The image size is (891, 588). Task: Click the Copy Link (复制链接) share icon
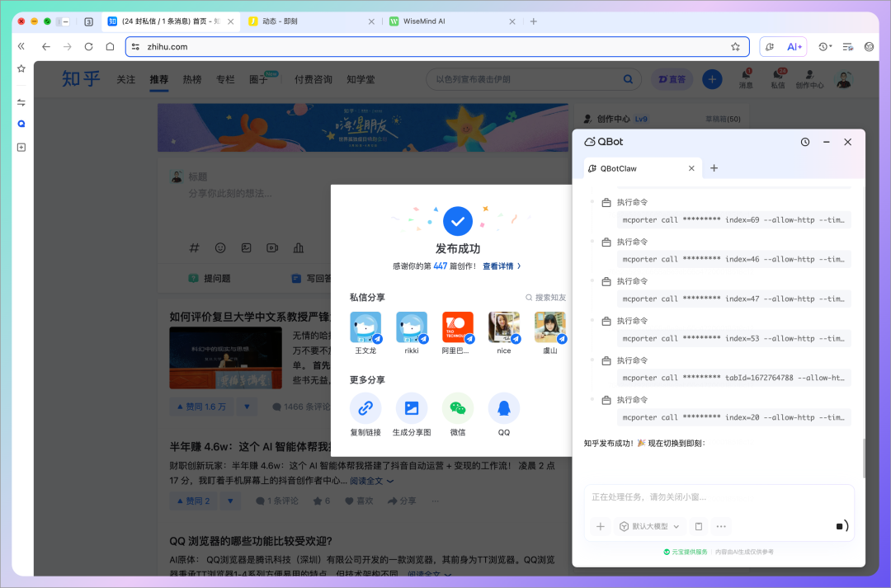click(x=365, y=408)
